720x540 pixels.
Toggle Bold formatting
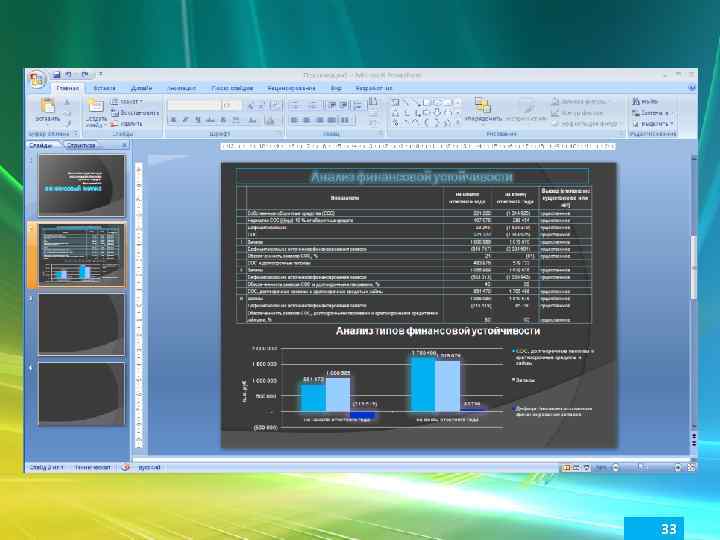click(x=173, y=120)
